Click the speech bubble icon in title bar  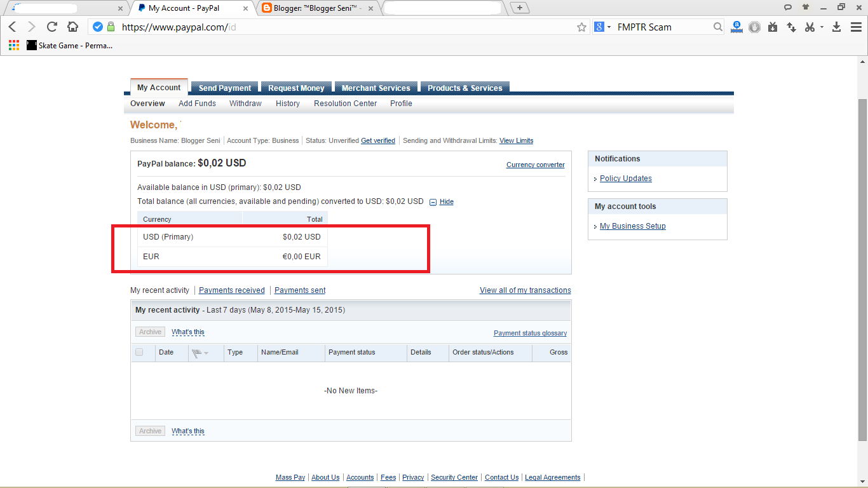coord(788,7)
